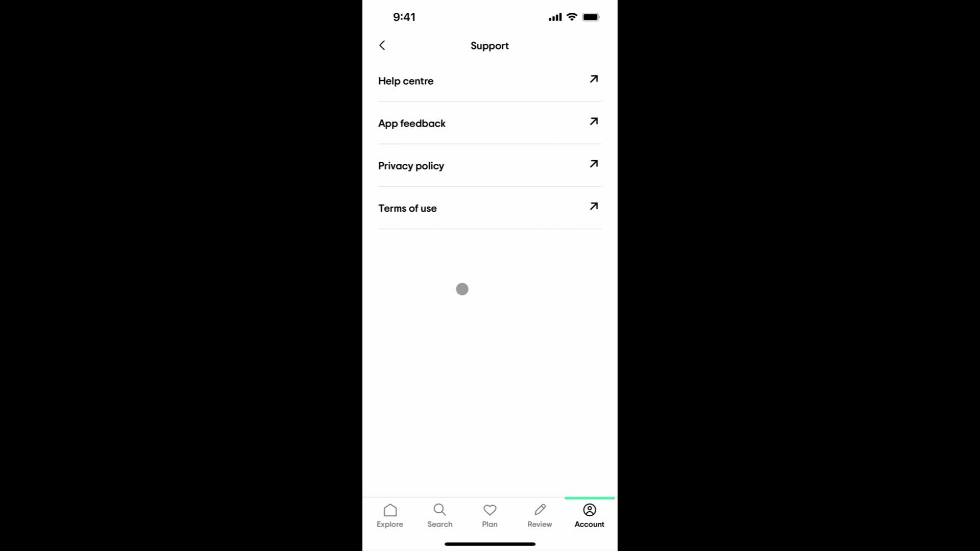Screen dimensions: 980x551
Task: Open App feedback page
Action: (489, 123)
